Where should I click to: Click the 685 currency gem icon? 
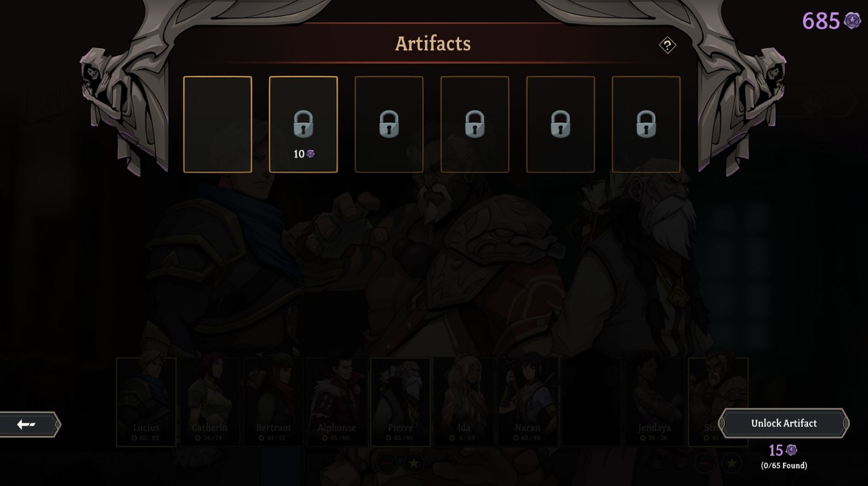pos(852,21)
